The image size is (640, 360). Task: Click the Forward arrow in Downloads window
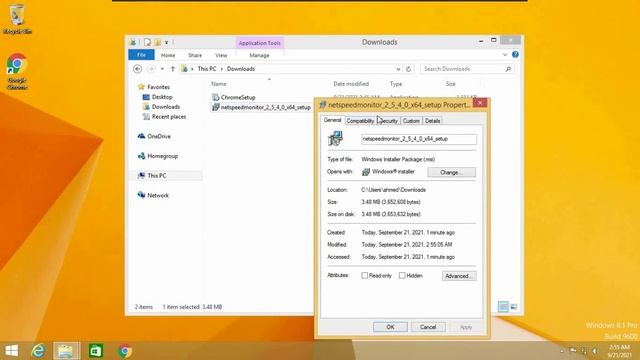tap(151, 69)
